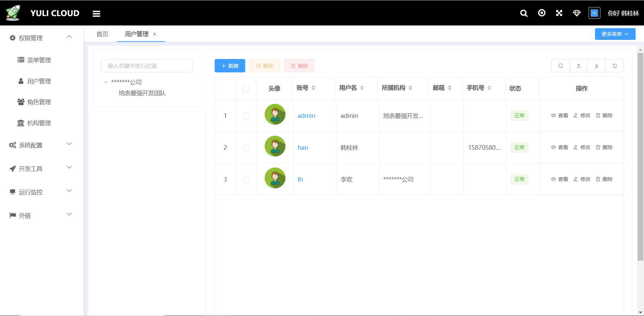Screen dimensions: 644x316
Task: Open the table search icon on the toolbar
Action: (x=560, y=66)
